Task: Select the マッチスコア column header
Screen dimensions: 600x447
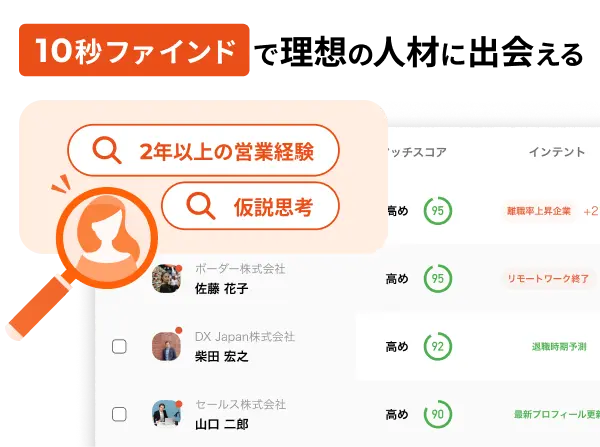Action: click(x=416, y=152)
